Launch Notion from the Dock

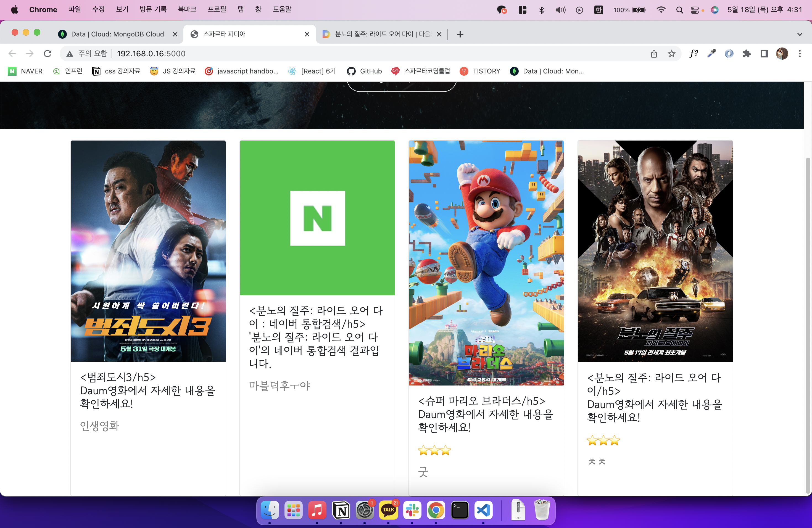[x=341, y=510]
